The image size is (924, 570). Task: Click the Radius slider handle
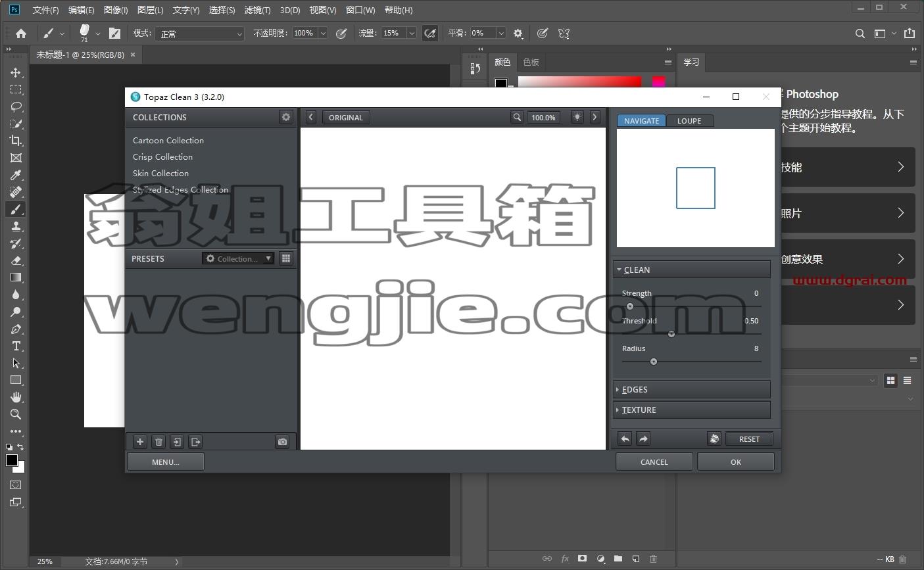point(654,362)
